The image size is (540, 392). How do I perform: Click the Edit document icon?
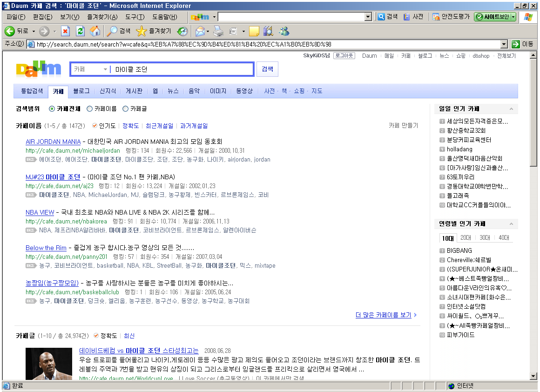click(x=233, y=31)
